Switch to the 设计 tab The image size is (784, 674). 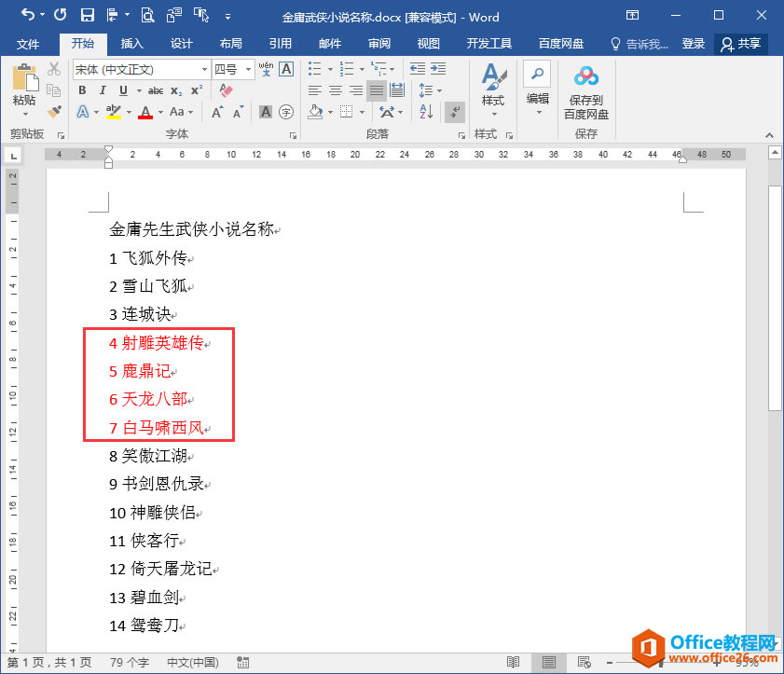(x=181, y=44)
